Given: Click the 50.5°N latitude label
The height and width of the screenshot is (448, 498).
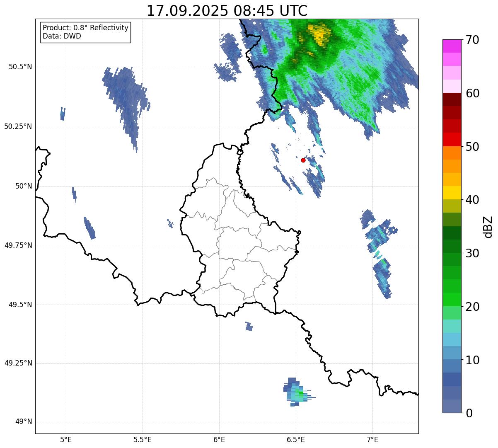Looking at the screenshot, I should click(x=20, y=67).
